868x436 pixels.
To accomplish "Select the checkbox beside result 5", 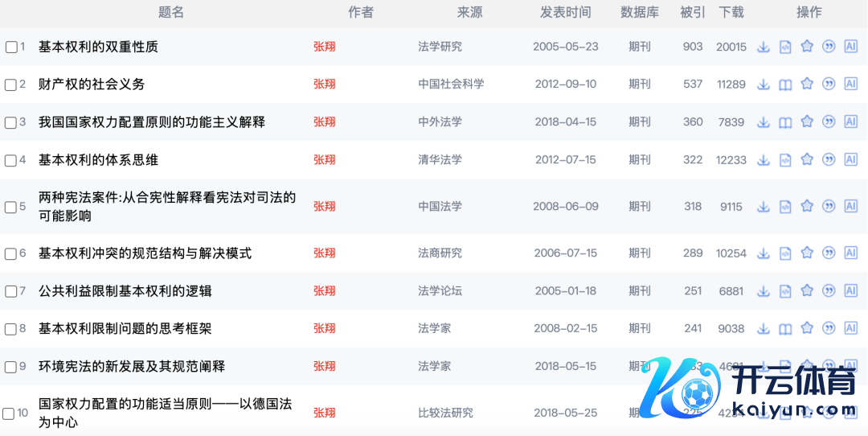I will point(11,207).
